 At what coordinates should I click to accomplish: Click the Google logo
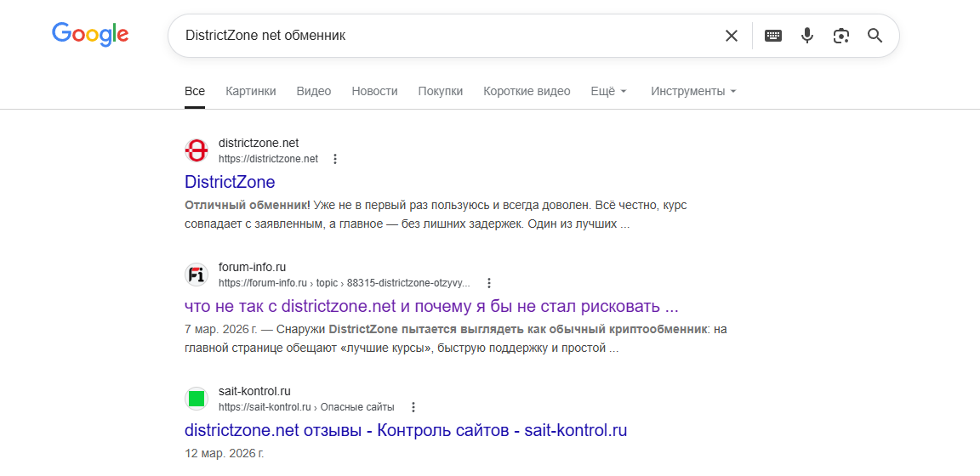pyautogui.click(x=90, y=34)
